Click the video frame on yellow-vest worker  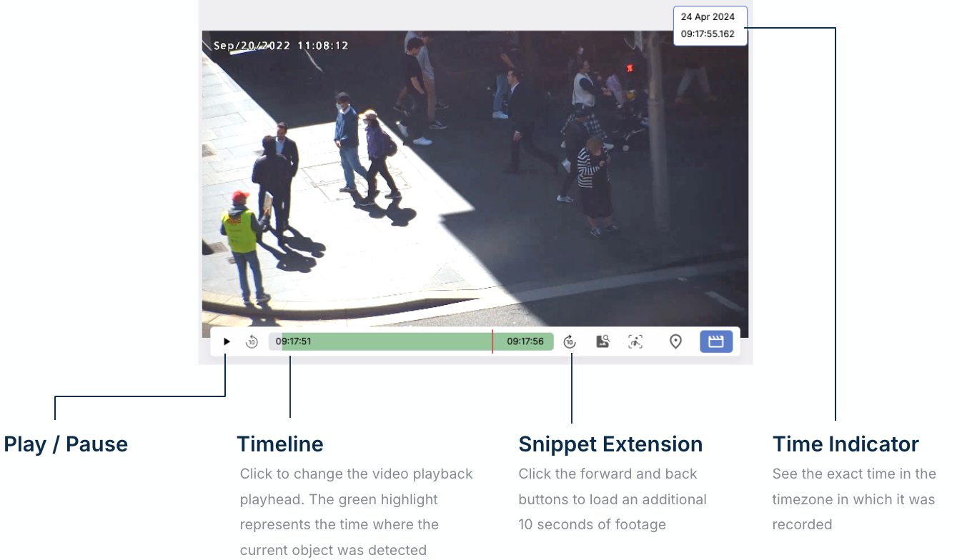pyautogui.click(x=241, y=232)
